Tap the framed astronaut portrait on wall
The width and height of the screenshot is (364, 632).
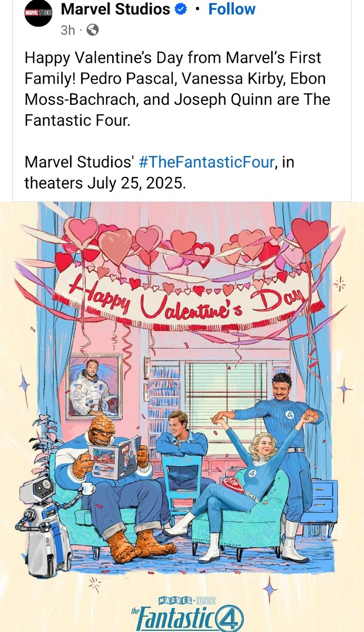95,386
